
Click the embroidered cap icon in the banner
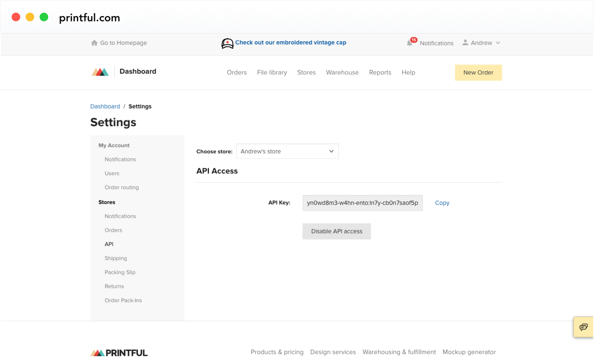(x=227, y=43)
